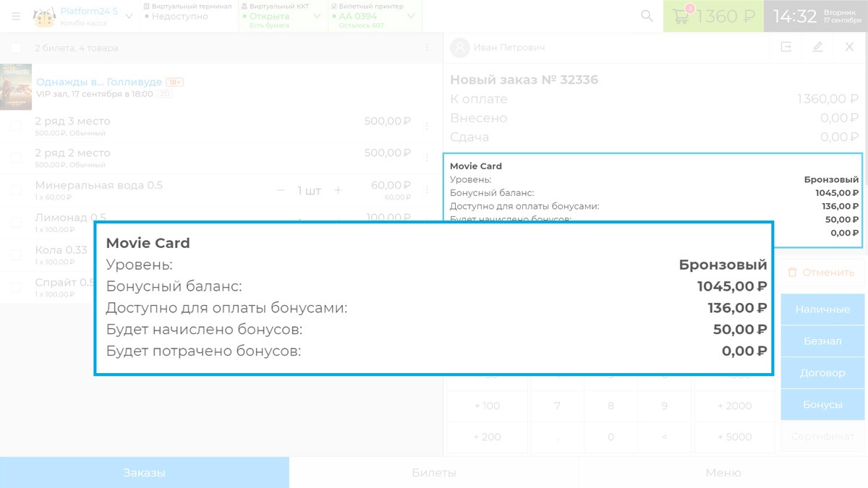Open three-dot menu for 2 ряд 3 место

427,126
